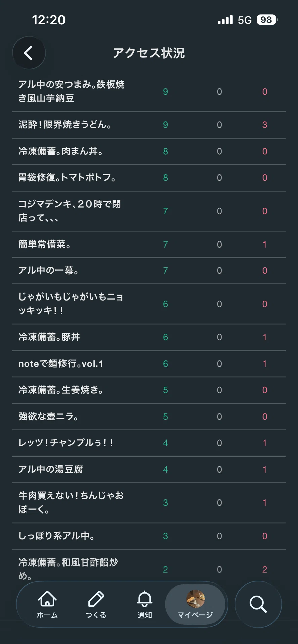Open the Home house icon
The height and width of the screenshot is (644, 298).
click(47, 599)
